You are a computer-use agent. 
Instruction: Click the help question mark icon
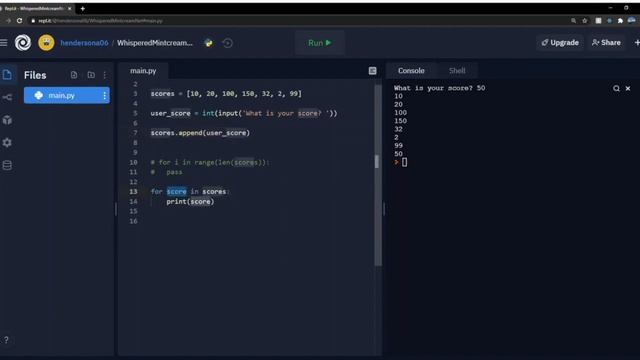[6, 340]
